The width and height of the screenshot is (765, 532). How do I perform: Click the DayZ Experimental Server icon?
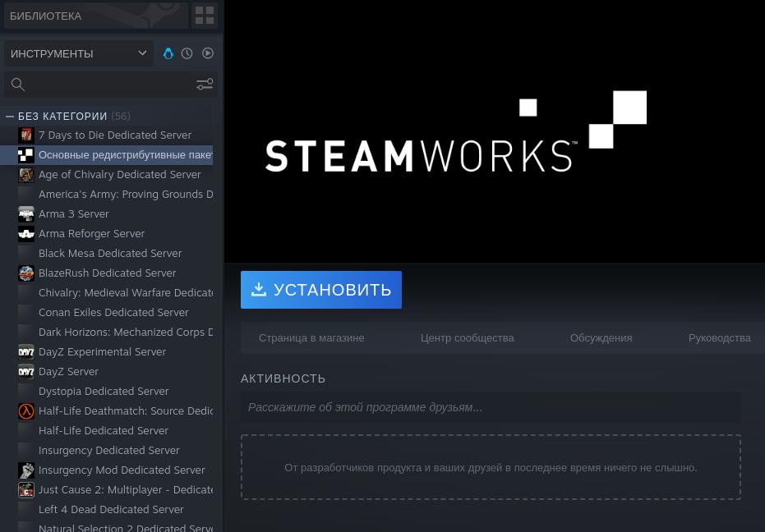pos(25,352)
